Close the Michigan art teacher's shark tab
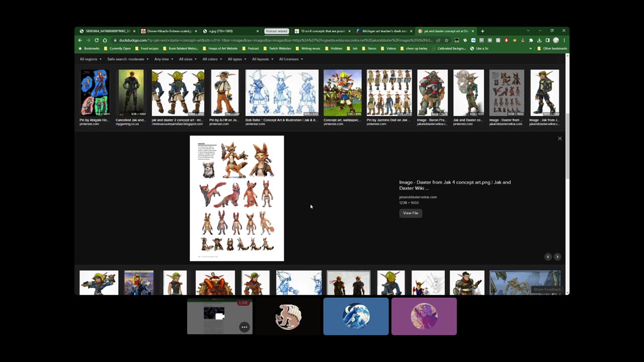This screenshot has height=362, width=644. tap(411, 31)
